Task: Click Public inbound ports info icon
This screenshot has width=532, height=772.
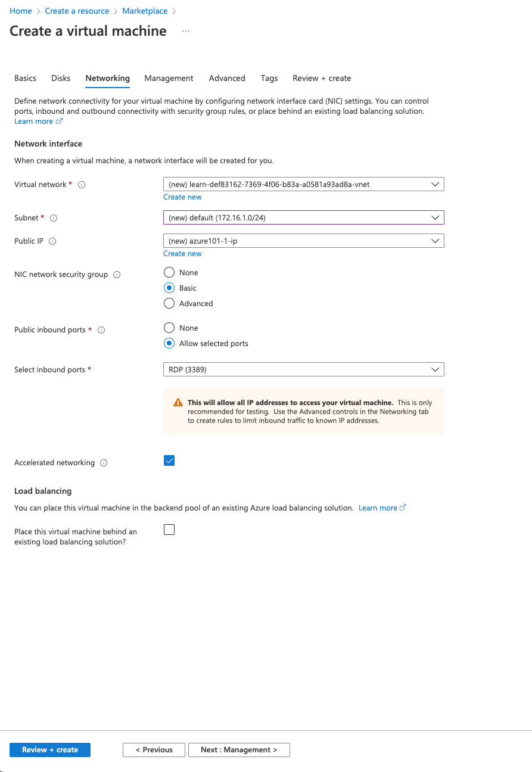Action: [x=101, y=330]
